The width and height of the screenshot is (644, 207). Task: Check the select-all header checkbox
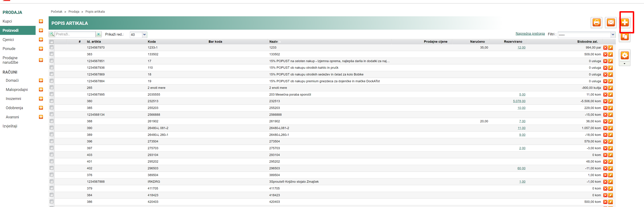coord(52,42)
